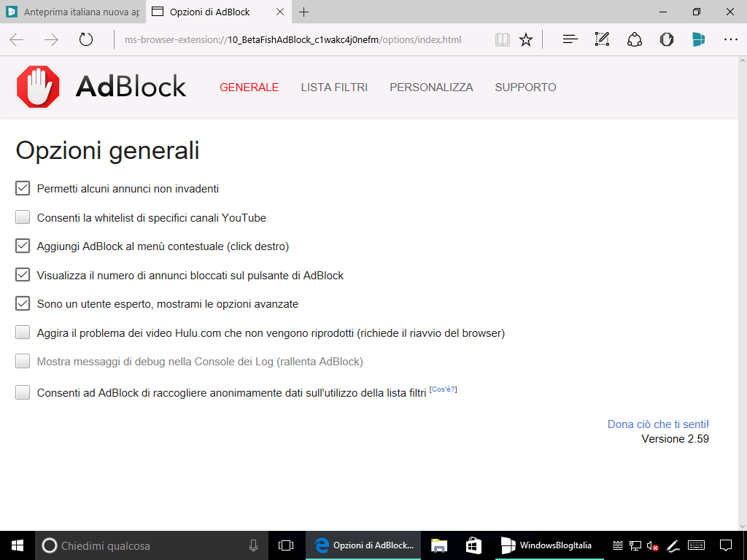Click the teal extension icon in toolbar
This screenshot has height=560, width=747.
[698, 39]
